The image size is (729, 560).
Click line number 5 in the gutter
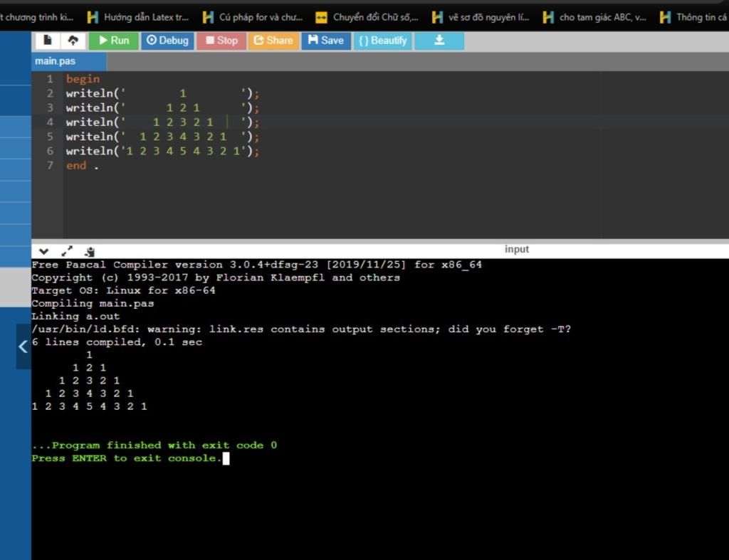pos(50,137)
